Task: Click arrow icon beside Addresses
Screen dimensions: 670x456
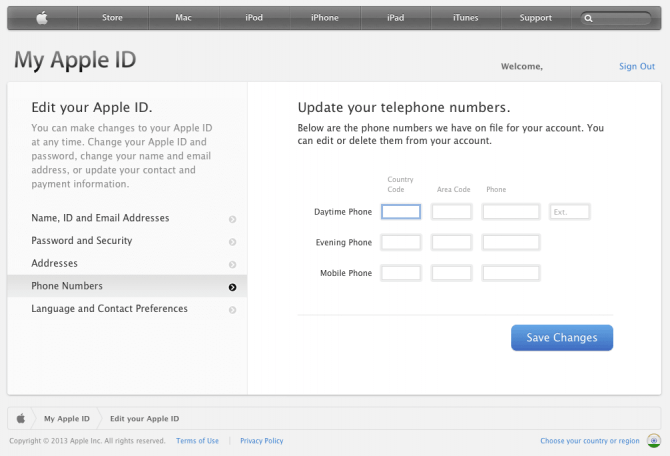Action: click(232, 265)
